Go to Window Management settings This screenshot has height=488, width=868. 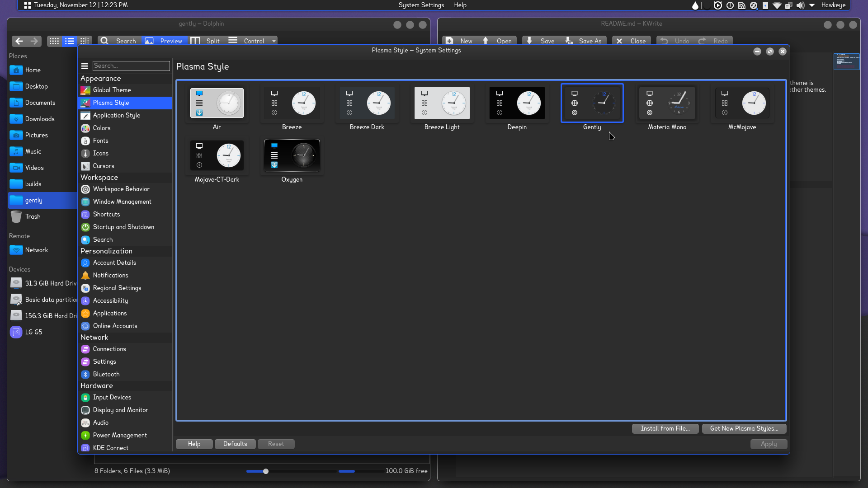point(125,202)
